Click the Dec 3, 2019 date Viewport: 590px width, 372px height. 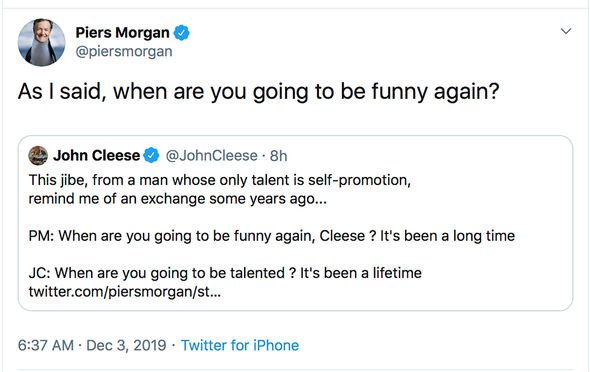[126, 345]
